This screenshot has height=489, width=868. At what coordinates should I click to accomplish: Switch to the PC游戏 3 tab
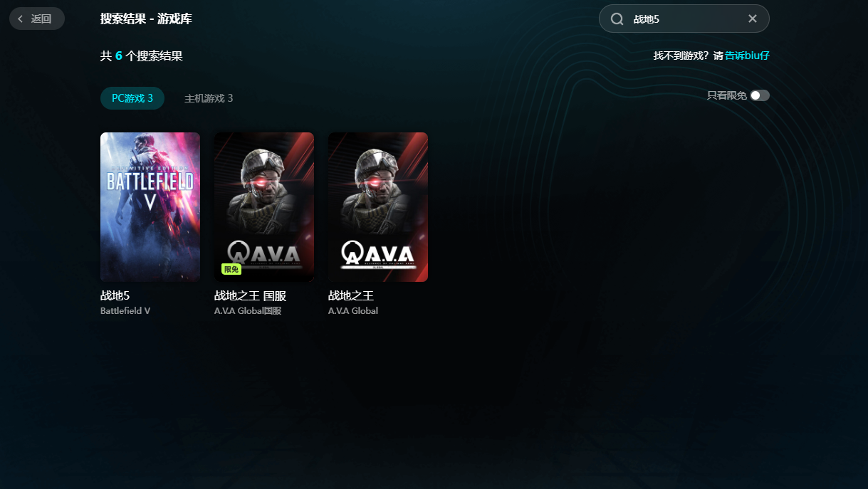click(132, 98)
